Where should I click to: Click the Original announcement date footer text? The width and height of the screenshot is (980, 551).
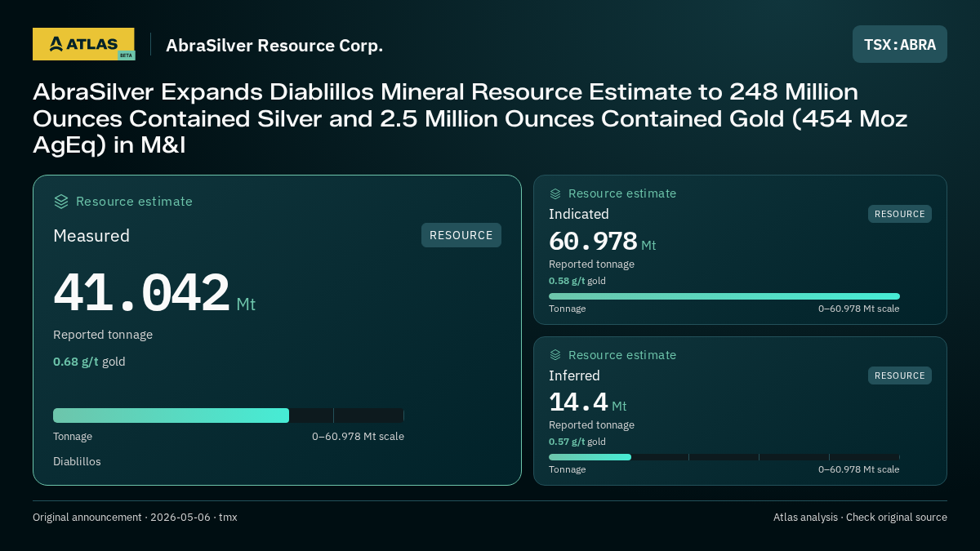tap(135, 518)
